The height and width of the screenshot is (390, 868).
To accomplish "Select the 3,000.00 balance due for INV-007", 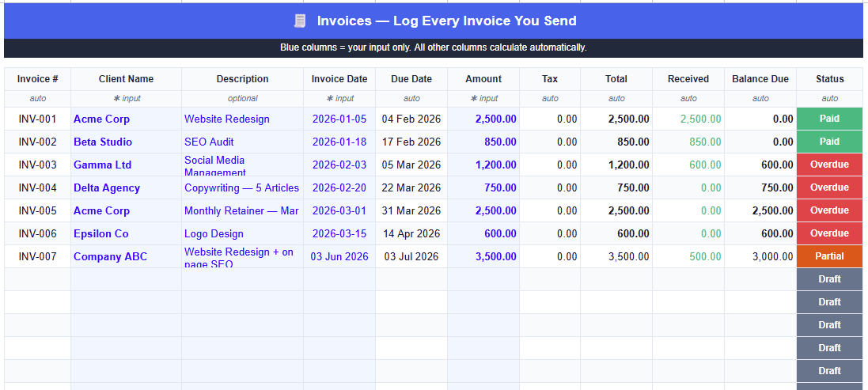I will point(760,256).
